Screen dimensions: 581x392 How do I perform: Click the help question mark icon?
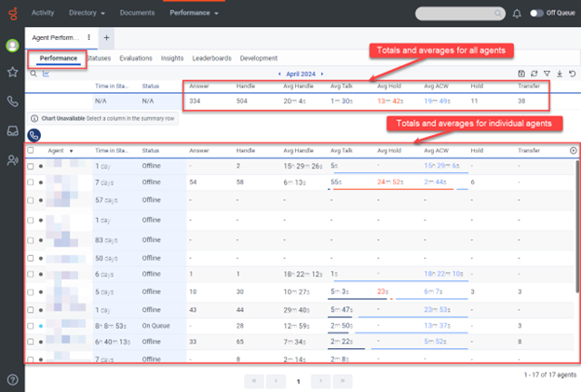click(x=12, y=379)
